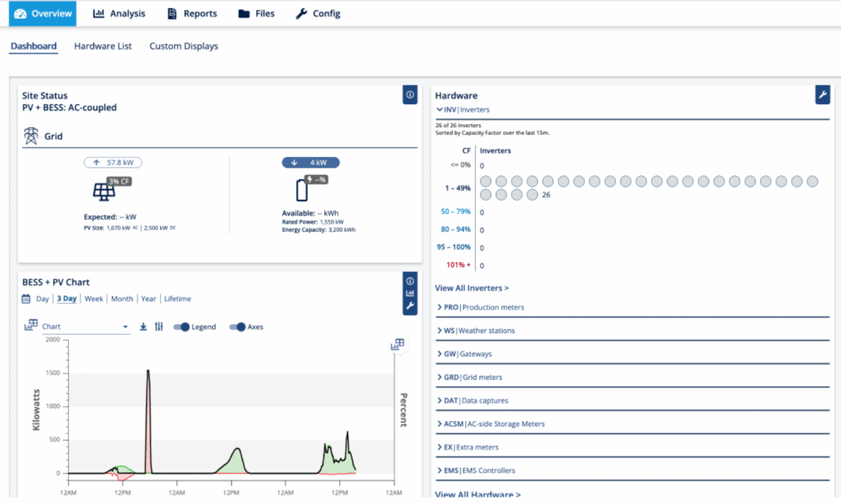Viewport: 841px width, 504px height.
Task: Expand the Weather stations section
Action: click(x=479, y=331)
